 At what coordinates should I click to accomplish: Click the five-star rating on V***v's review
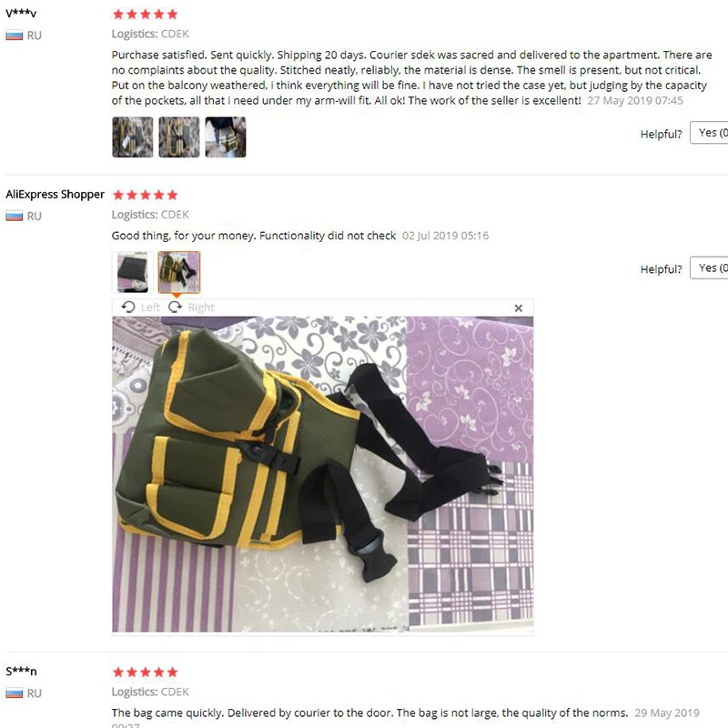tap(146, 15)
